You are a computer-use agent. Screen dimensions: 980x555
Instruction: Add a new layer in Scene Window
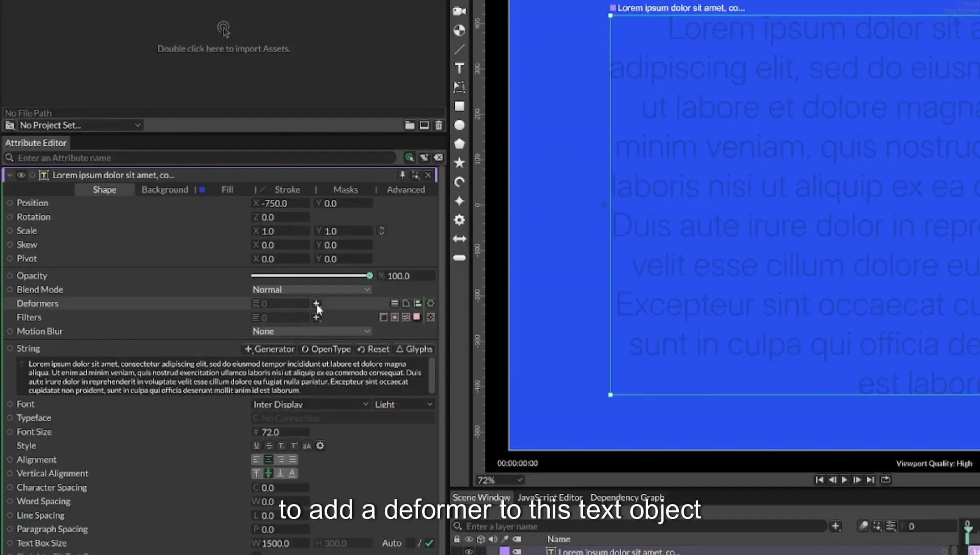pyautogui.click(x=835, y=526)
